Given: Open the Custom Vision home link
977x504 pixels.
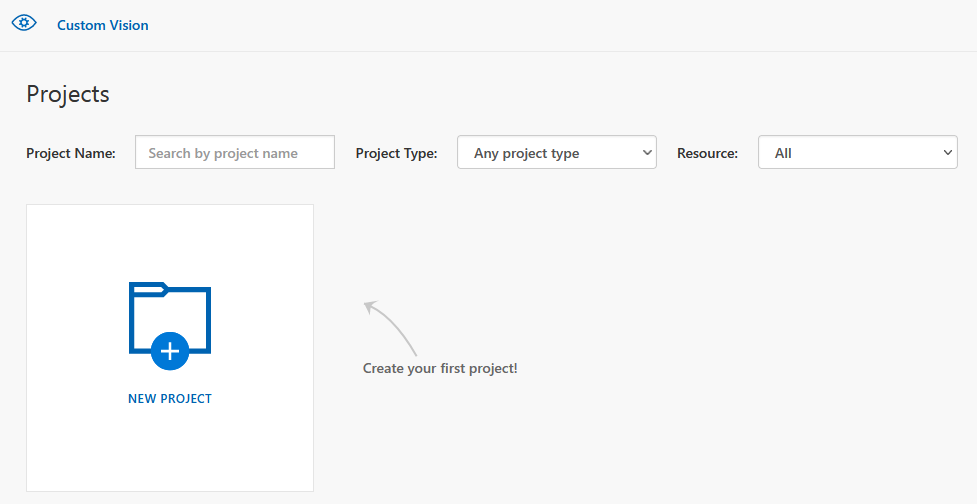Looking at the screenshot, I should click(102, 25).
